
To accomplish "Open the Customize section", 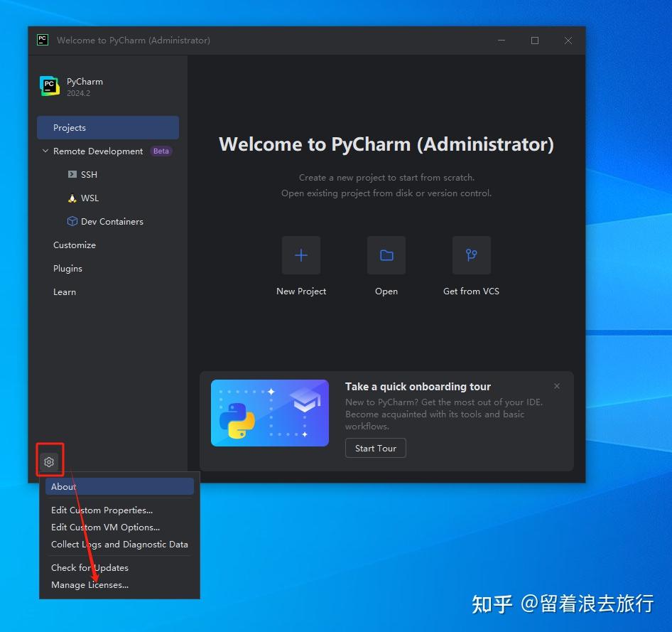I will coord(75,245).
